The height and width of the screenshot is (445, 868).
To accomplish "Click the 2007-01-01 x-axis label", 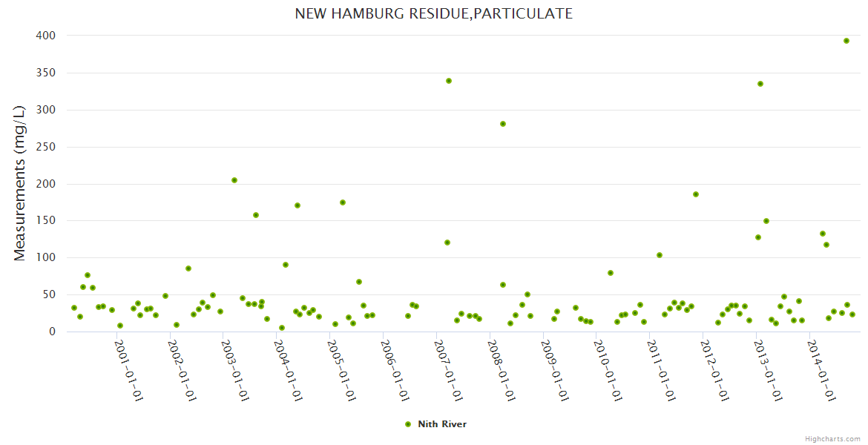I will pos(448,371).
